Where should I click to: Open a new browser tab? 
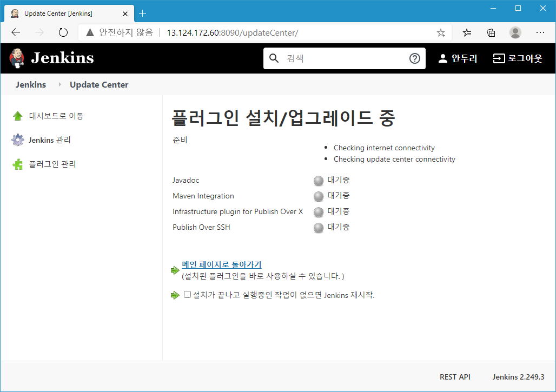(143, 14)
